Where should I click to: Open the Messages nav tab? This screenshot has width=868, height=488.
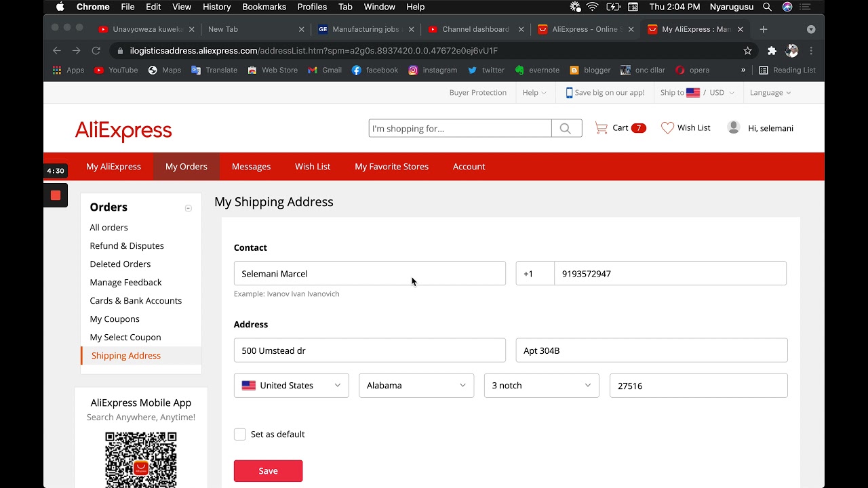pos(251,167)
